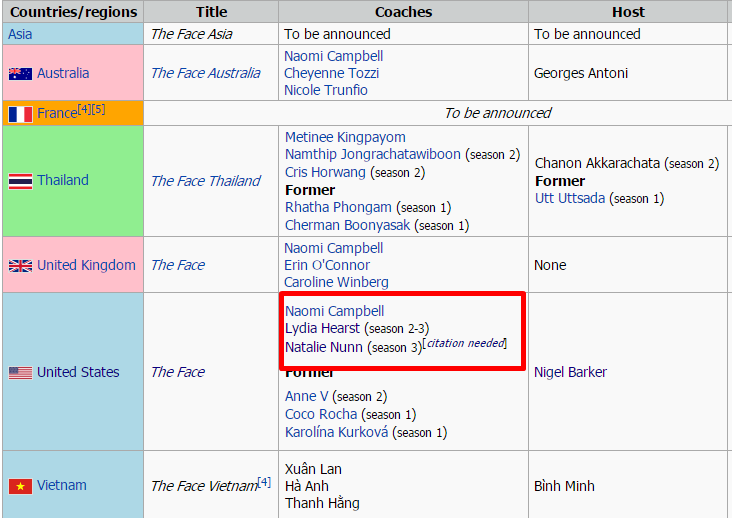Open the Metinee Kingpayom link
The width and height of the screenshot is (732, 518).
(x=345, y=137)
